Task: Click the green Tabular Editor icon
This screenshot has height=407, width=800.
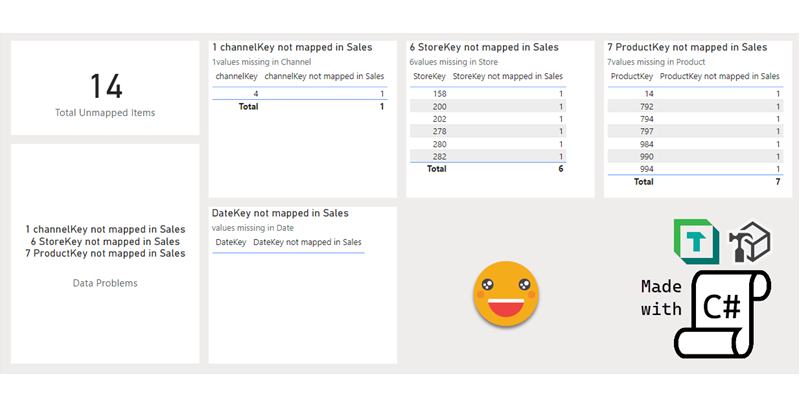Action: click(694, 241)
